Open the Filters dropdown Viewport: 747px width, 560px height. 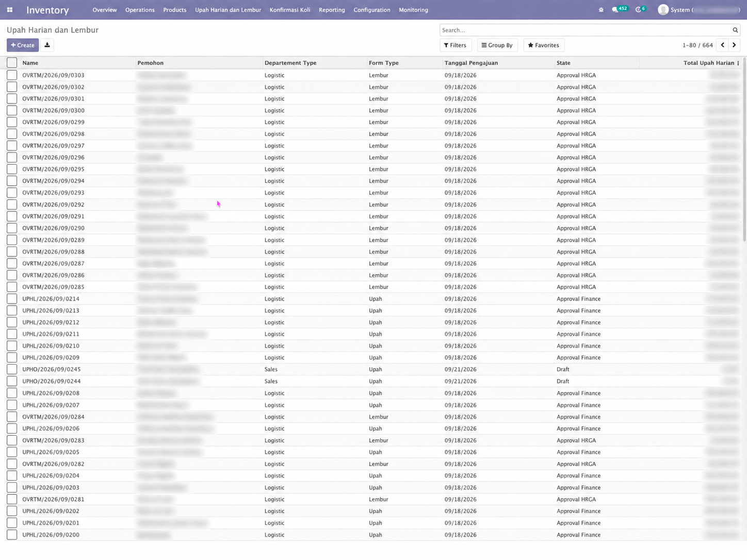(x=455, y=45)
